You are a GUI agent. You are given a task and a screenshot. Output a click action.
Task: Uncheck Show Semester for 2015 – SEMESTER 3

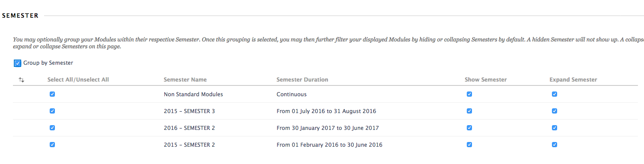point(469,111)
